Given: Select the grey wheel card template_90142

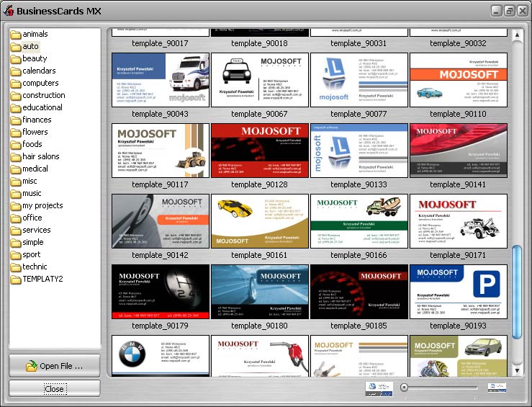Looking at the screenshot, I should [161, 221].
